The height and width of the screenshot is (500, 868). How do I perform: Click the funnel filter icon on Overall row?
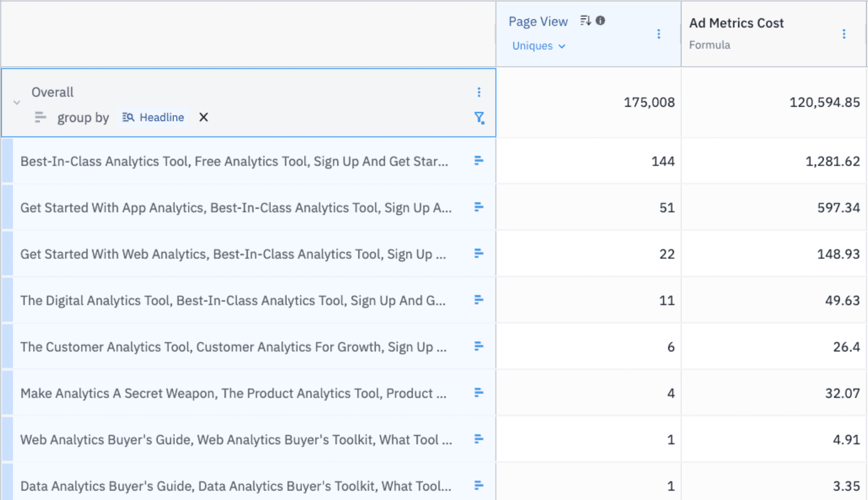tap(480, 118)
